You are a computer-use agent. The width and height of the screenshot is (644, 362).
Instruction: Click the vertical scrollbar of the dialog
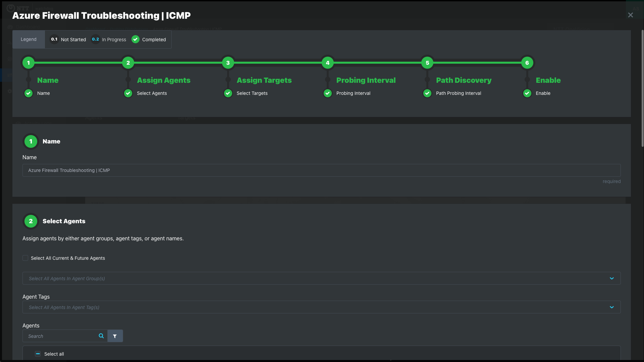[642, 88]
